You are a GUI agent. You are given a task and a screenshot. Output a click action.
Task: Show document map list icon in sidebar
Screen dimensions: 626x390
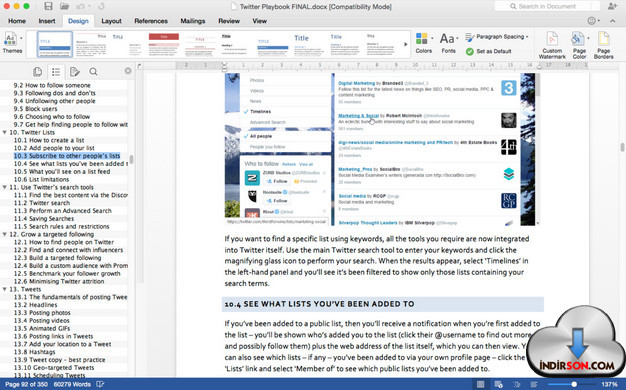(56, 71)
